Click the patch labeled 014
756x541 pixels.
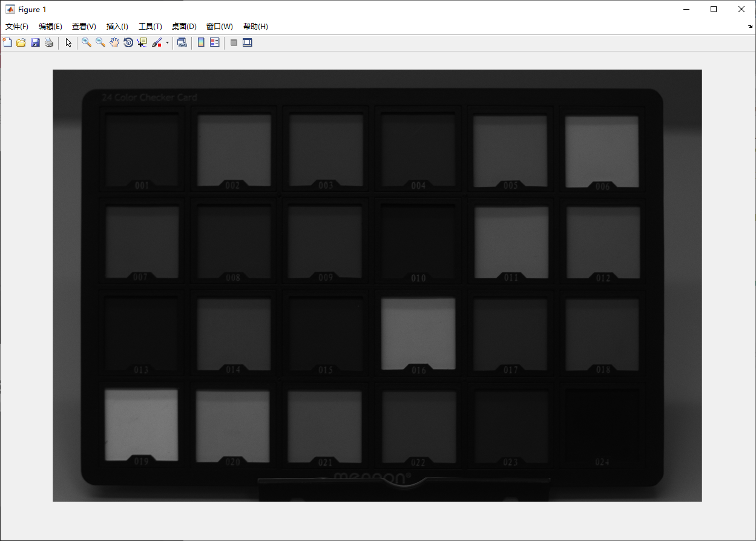click(234, 334)
